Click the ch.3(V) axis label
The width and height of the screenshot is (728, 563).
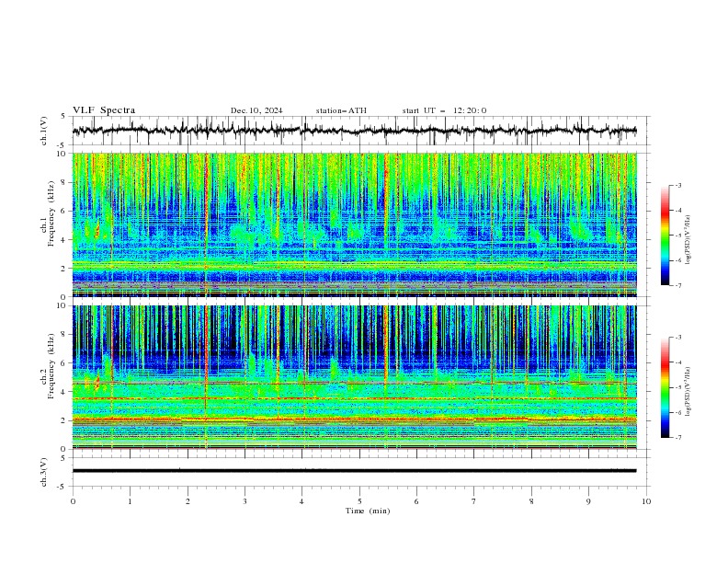(x=44, y=472)
